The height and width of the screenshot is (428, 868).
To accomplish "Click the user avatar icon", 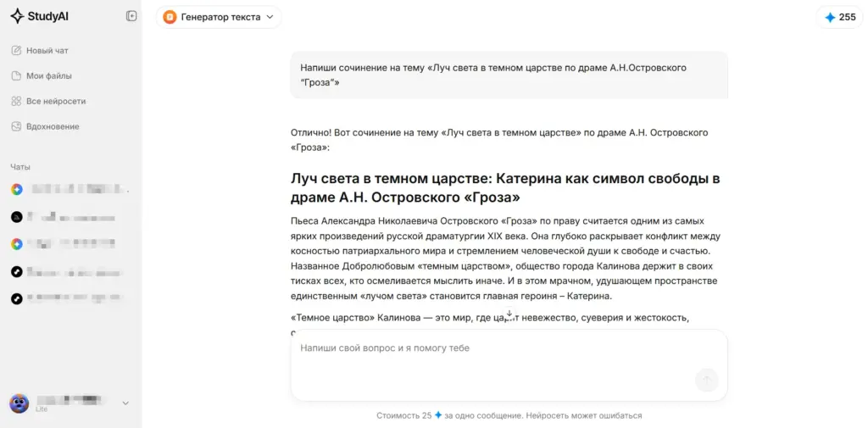I will pyautogui.click(x=19, y=403).
